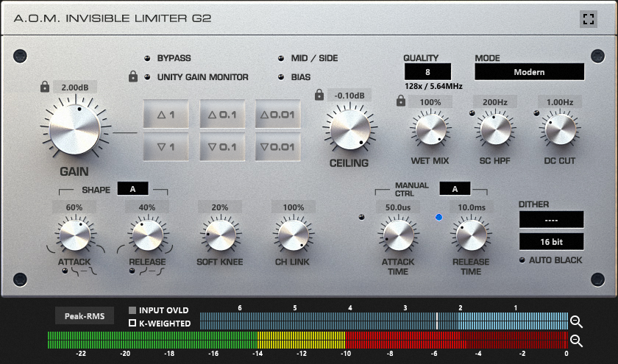Check the K-Weighted checkbox

132,323
